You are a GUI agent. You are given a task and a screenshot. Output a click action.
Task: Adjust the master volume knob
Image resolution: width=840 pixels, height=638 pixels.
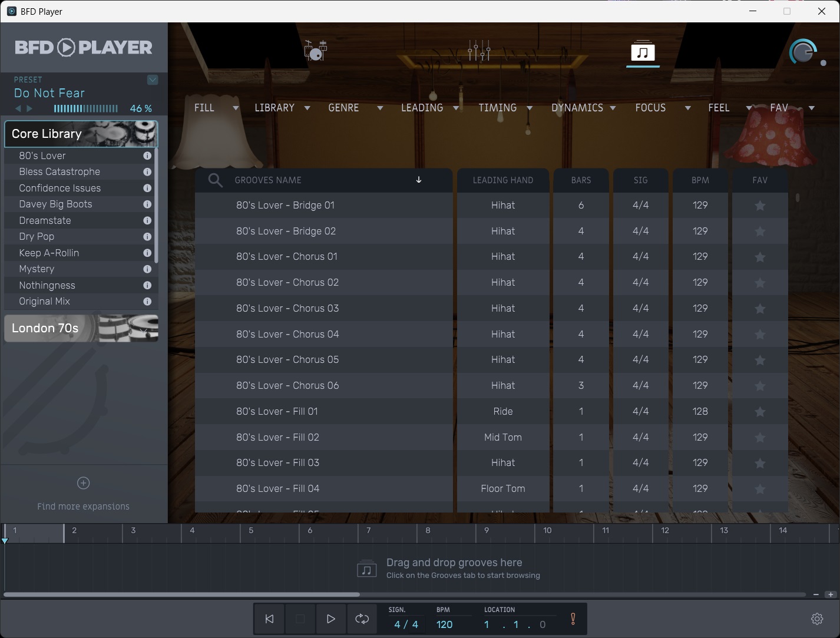pyautogui.click(x=803, y=52)
